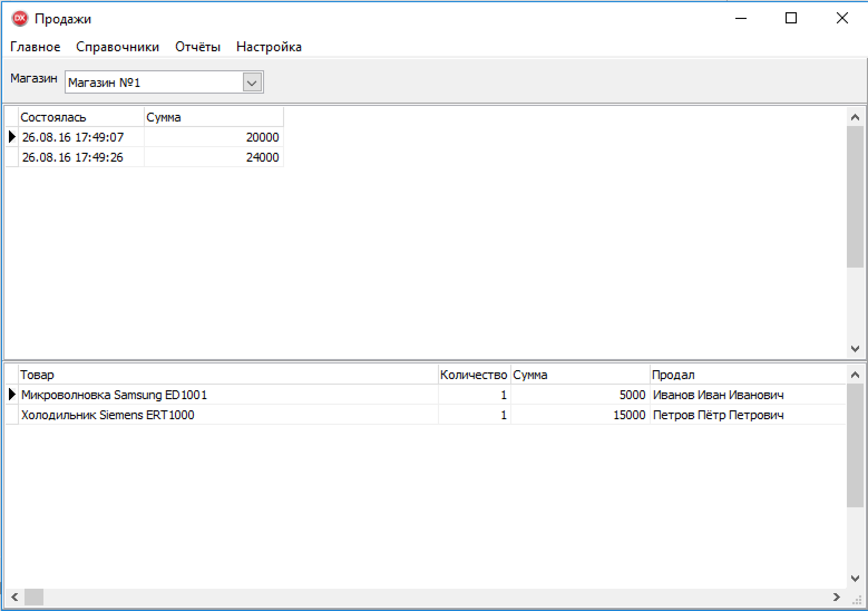
Task: Open the Главное menu
Action: click(35, 47)
